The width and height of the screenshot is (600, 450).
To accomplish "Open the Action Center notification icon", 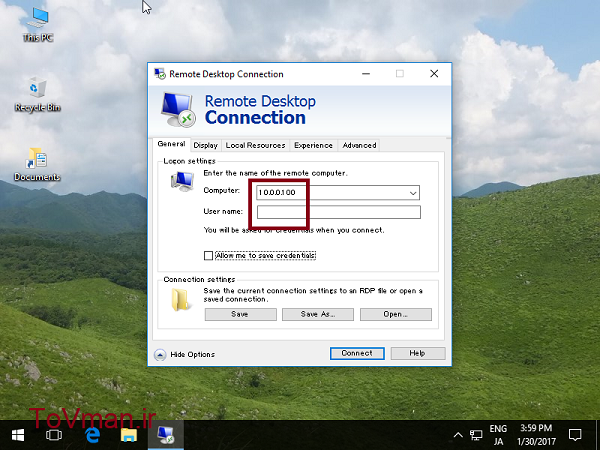I will (x=575, y=435).
